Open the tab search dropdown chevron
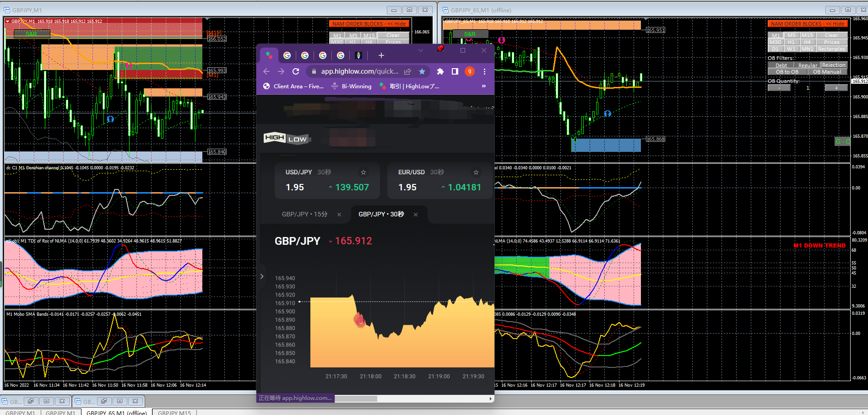The height and width of the screenshot is (415, 868). tap(420, 50)
